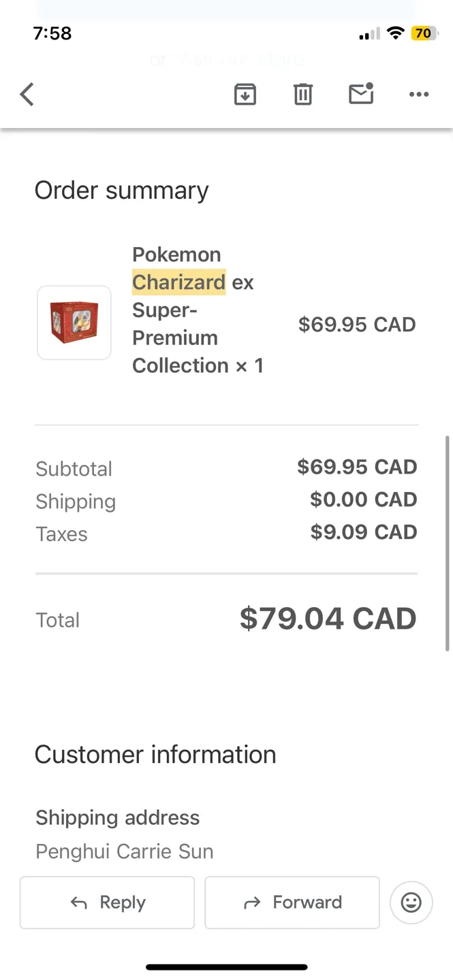Delete the email with the trash icon
Image resolution: width=453 pixels, height=980 pixels.
click(x=302, y=94)
